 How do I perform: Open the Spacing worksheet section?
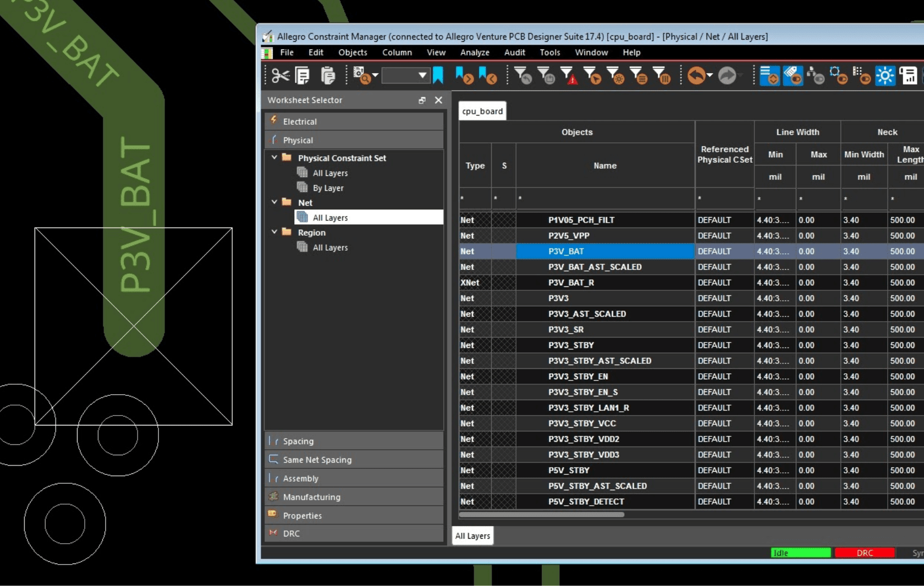tap(354, 441)
